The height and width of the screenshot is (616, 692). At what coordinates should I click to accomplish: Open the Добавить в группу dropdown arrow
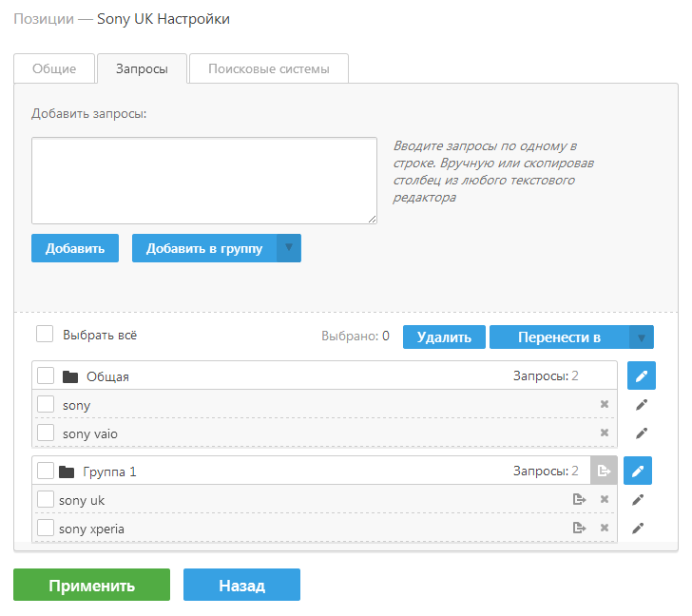pos(289,248)
